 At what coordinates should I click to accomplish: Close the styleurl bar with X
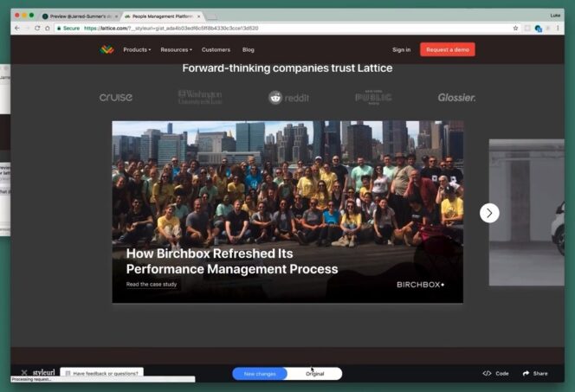pyautogui.click(x=24, y=373)
